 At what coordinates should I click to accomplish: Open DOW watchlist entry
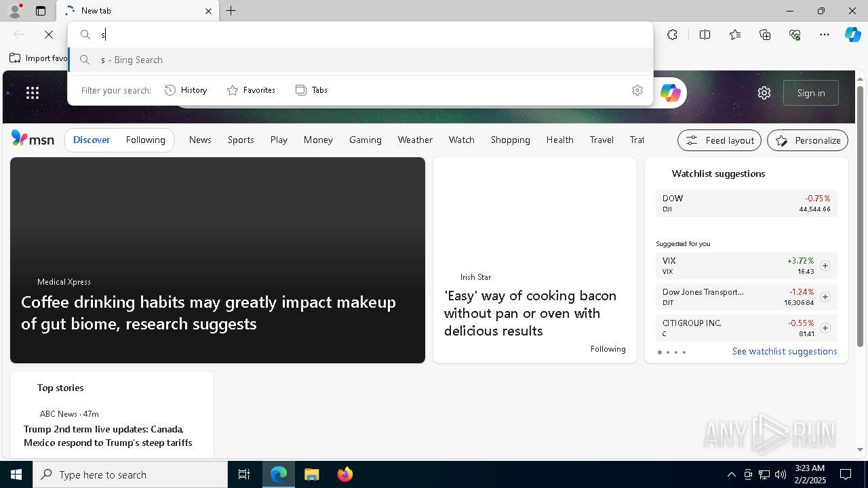[747, 203]
